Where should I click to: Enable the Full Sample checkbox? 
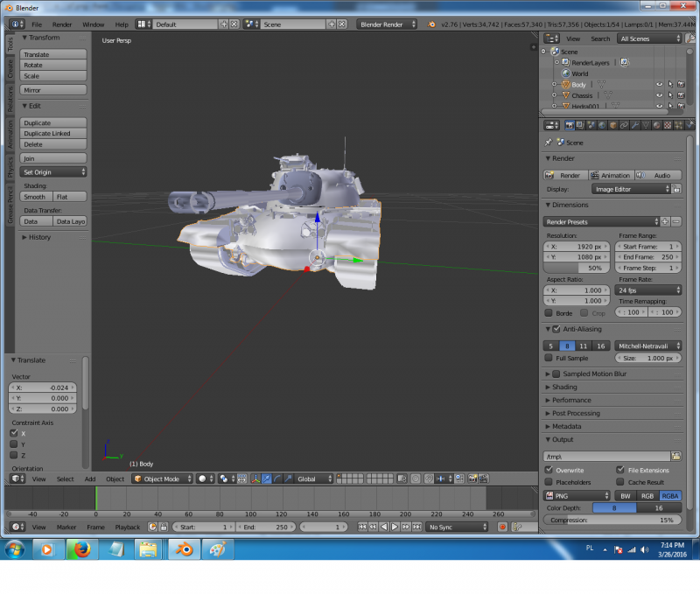point(549,358)
